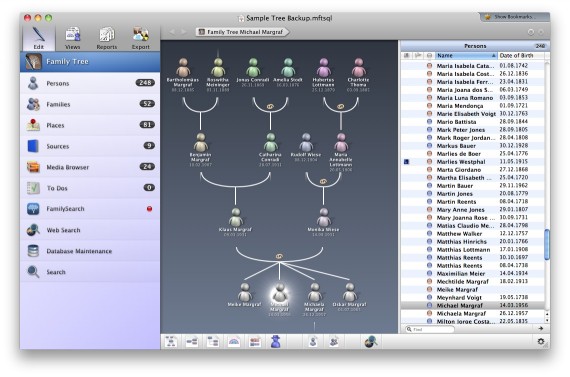Click the Show Bookmarks button

click(x=513, y=17)
